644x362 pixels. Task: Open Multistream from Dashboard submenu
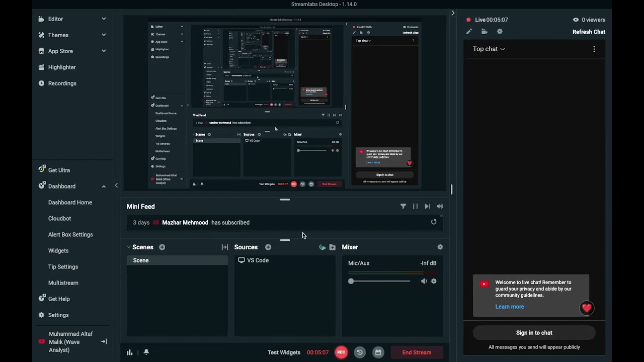coord(63,283)
